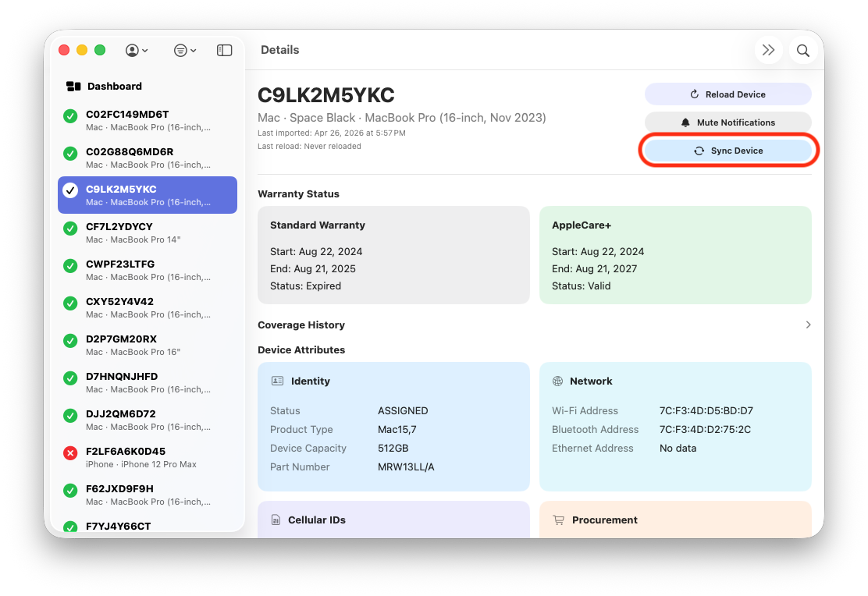Click the Identity card icon
Image resolution: width=868 pixels, height=596 pixels.
click(x=277, y=381)
